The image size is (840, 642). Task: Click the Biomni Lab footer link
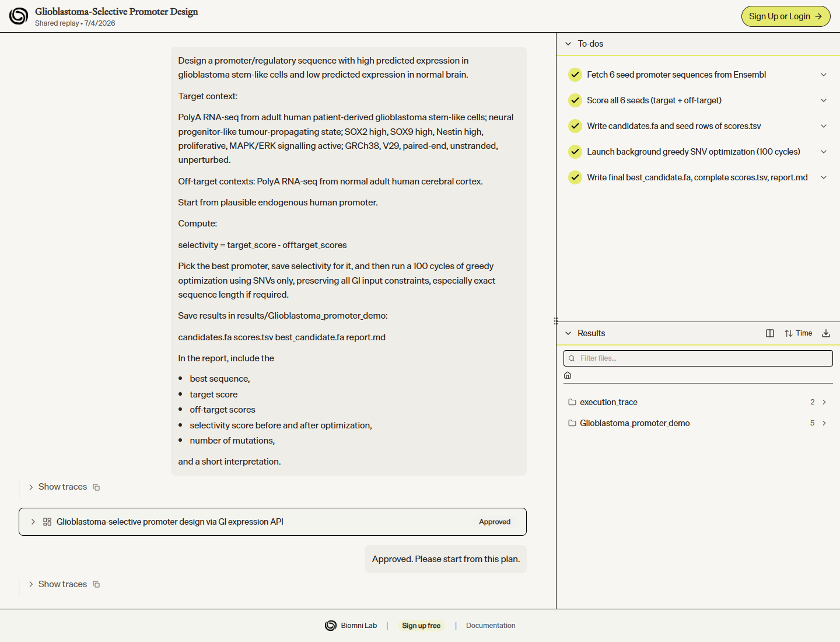coord(351,626)
